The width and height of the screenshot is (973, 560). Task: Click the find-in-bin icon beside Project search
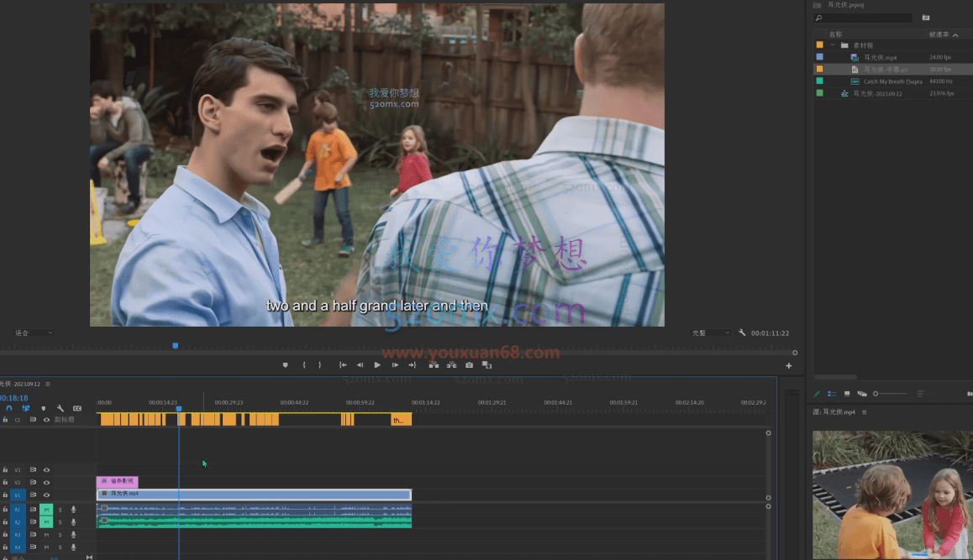tap(926, 18)
